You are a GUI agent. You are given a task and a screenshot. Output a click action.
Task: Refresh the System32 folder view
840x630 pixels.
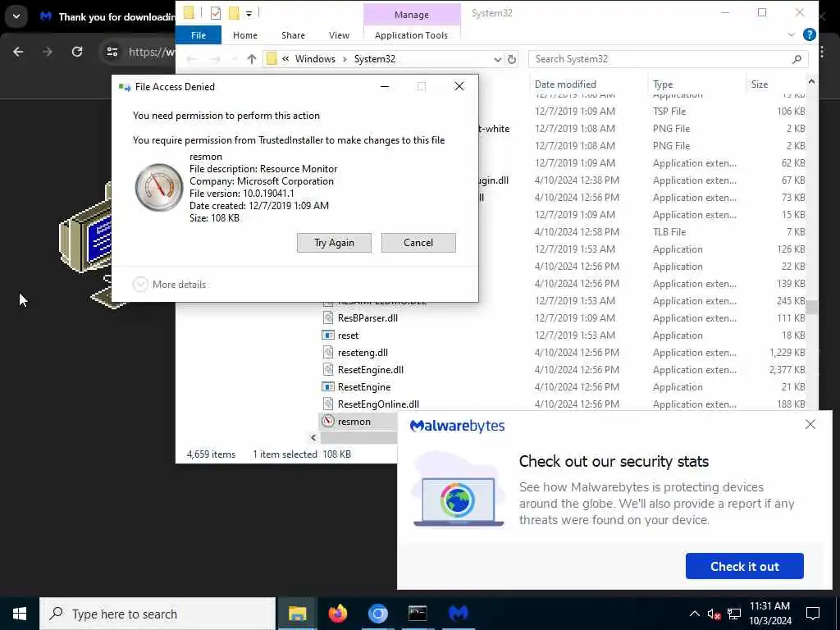512,59
